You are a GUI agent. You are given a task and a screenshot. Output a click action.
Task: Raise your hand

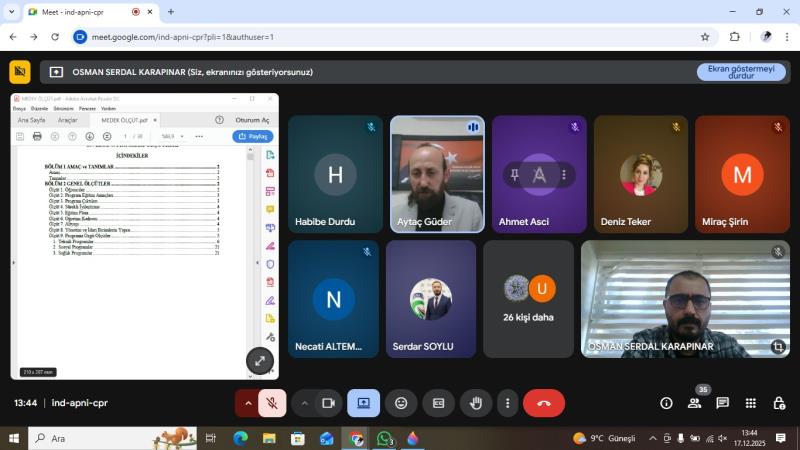click(x=476, y=403)
